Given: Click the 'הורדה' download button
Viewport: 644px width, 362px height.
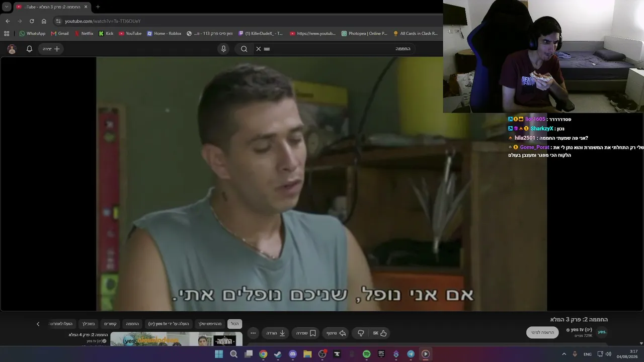Looking at the screenshot, I should (276, 333).
